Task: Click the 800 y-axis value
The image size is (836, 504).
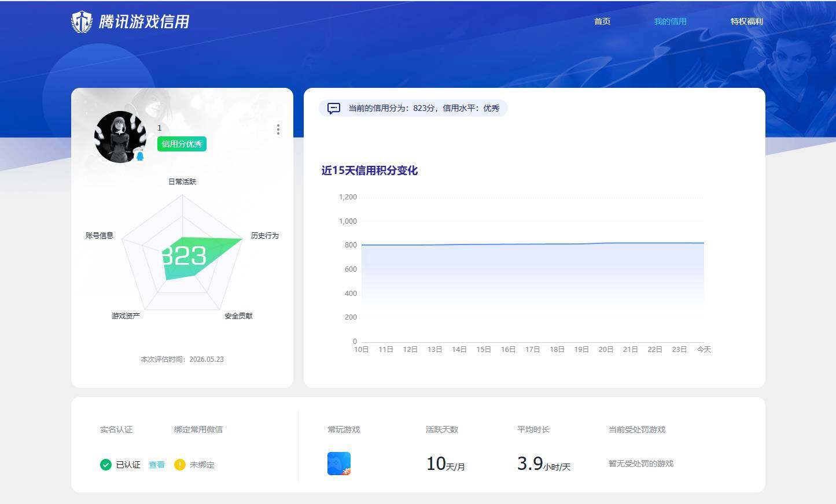Action: click(x=351, y=245)
